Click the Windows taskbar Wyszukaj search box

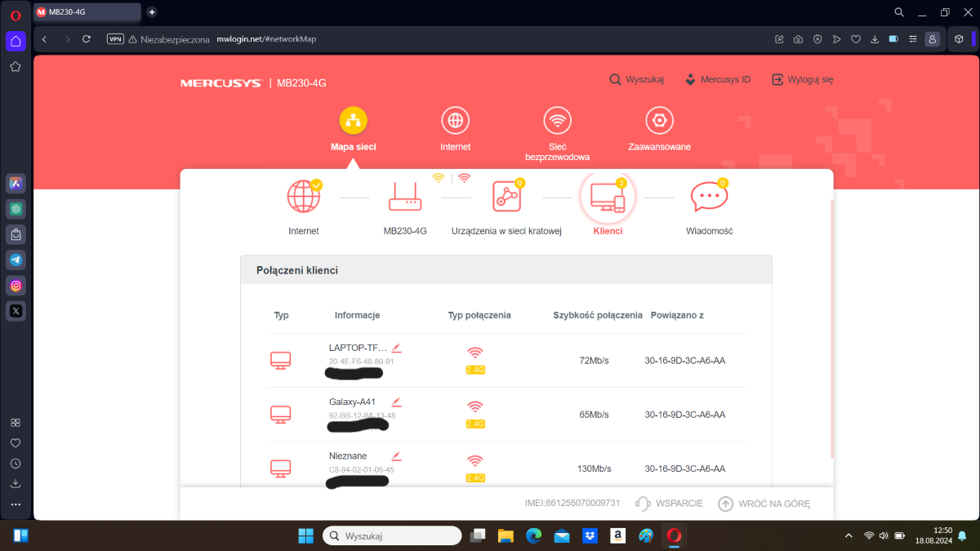point(392,535)
